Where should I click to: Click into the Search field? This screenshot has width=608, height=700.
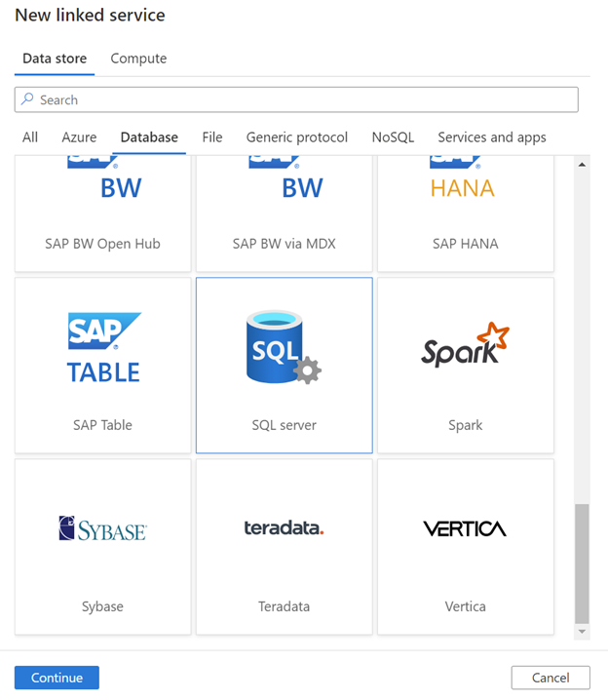click(296, 99)
